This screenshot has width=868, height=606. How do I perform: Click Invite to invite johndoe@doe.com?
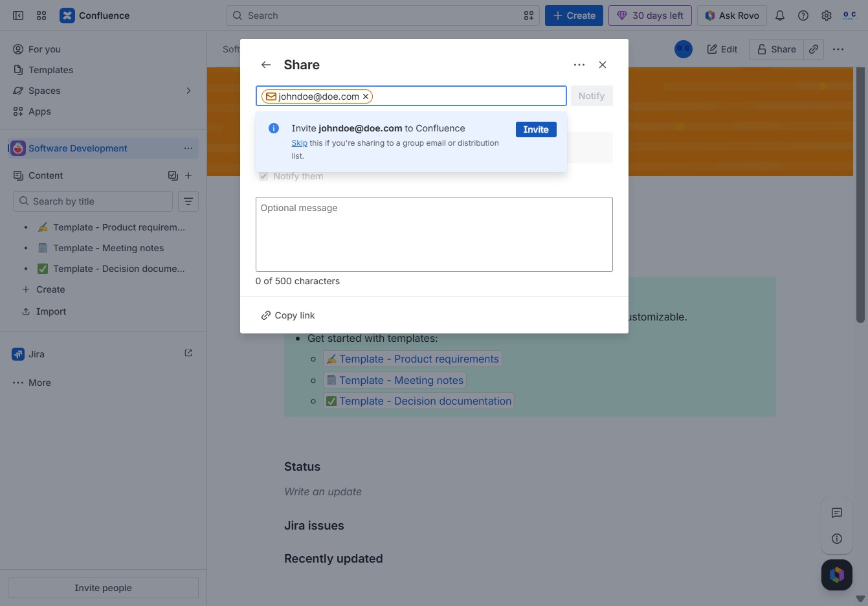[x=536, y=129]
